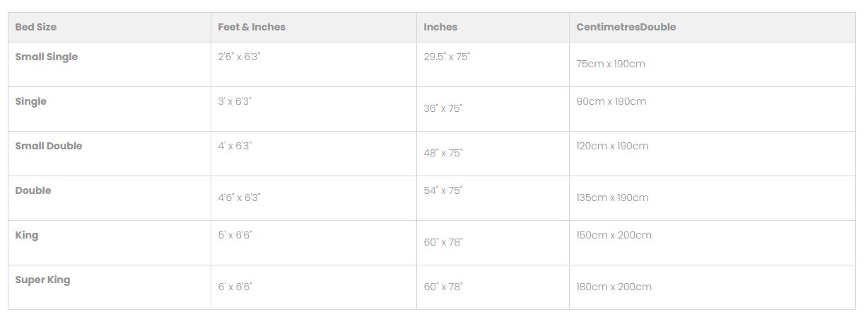This screenshot has width=868, height=327.
Task: Click the 6' x 6'6" cell
Action: point(235,287)
